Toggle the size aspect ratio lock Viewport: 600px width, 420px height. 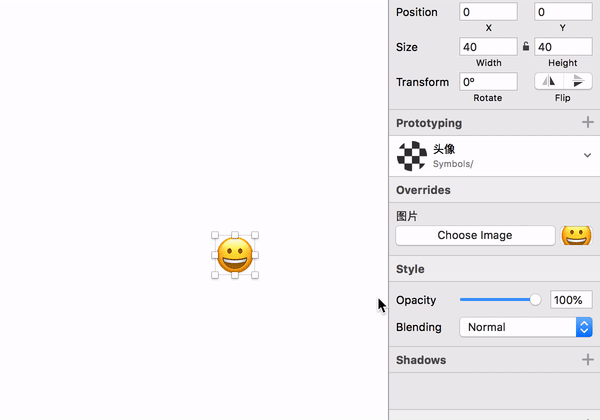click(x=526, y=47)
